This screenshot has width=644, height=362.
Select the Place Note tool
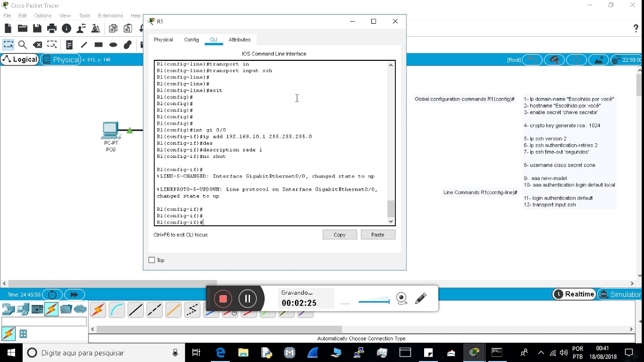[69, 45]
